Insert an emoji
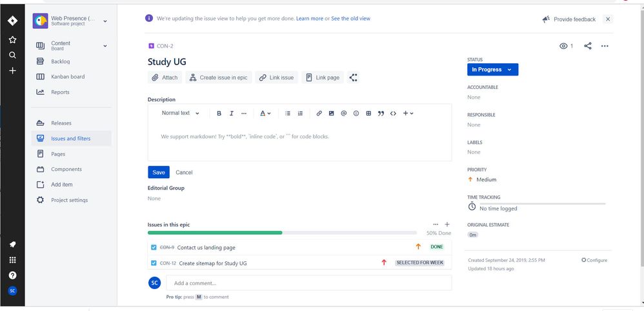 [356, 114]
